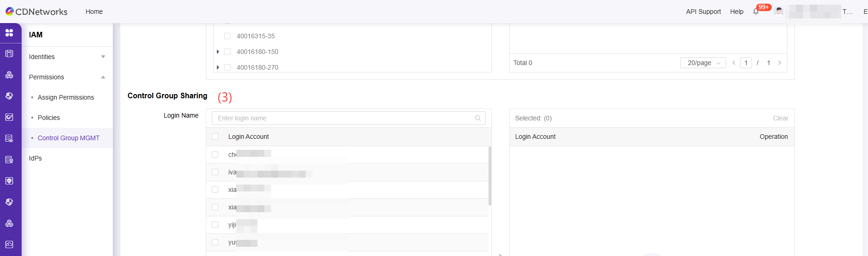Click the login list vertical scrollbar
This screenshot has height=256, width=868.
(x=490, y=176)
